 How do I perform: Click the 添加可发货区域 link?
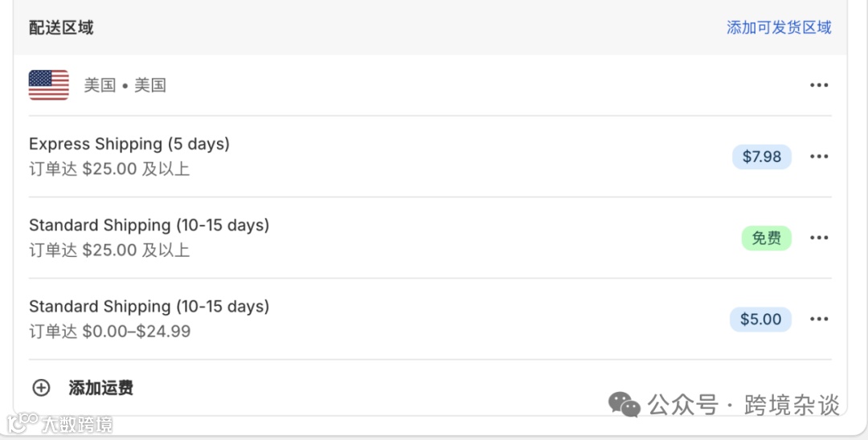779,27
